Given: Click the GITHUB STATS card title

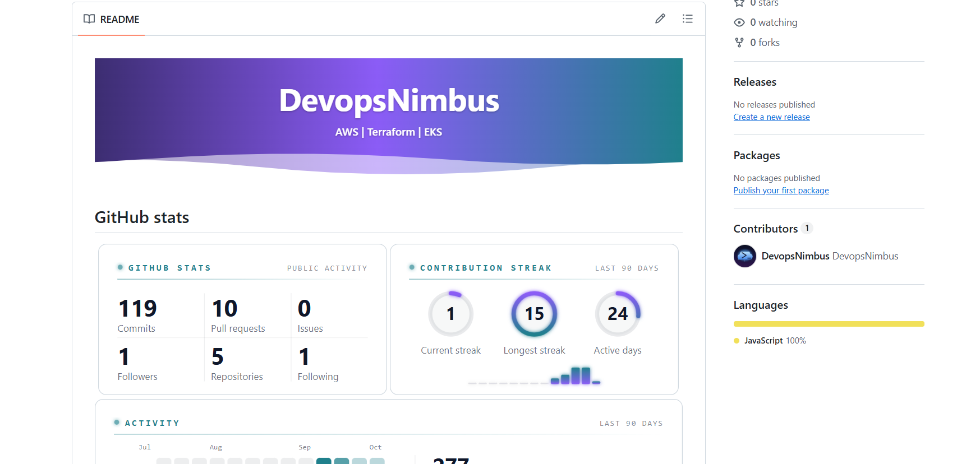Looking at the screenshot, I should pos(169,268).
